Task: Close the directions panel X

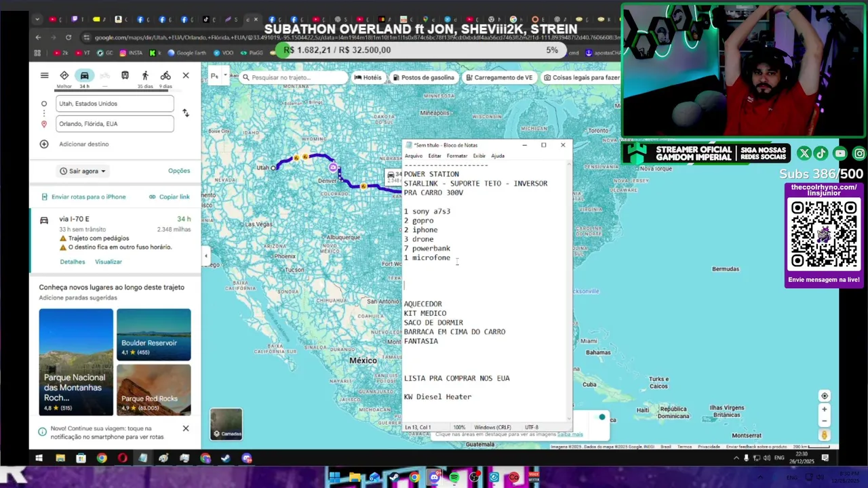Action: pyautogui.click(x=186, y=76)
